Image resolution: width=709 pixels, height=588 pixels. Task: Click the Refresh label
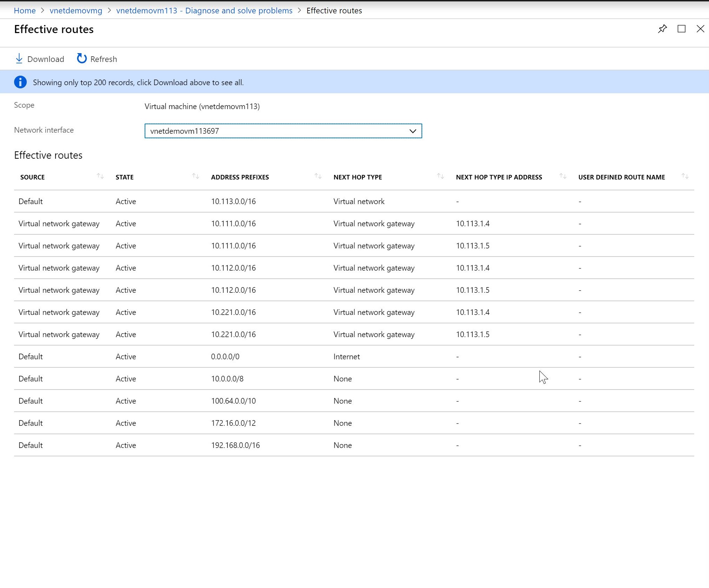pos(103,59)
